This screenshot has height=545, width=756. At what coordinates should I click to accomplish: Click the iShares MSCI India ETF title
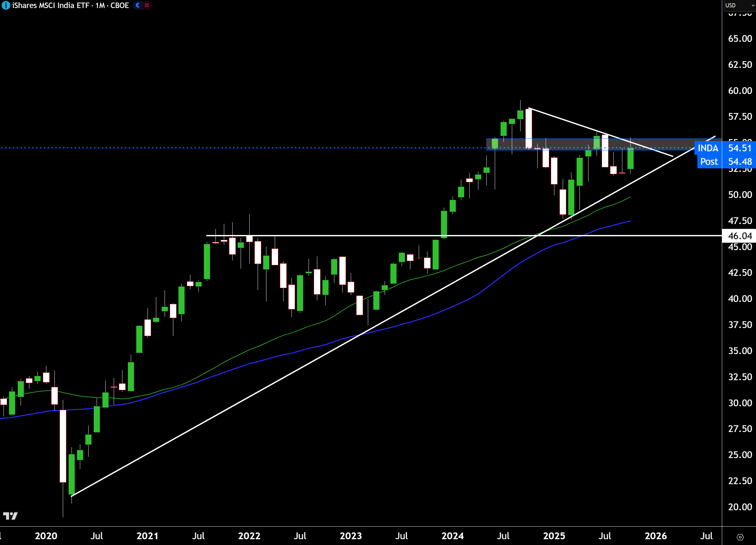[x=50, y=5]
